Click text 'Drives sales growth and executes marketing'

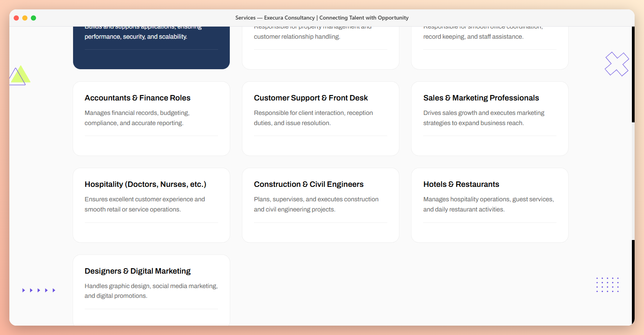pos(484,113)
